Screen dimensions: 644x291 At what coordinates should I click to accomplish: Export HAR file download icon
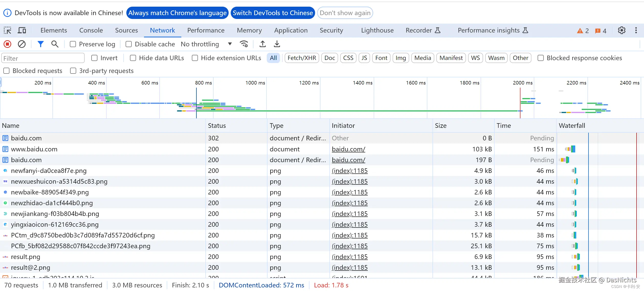click(277, 44)
